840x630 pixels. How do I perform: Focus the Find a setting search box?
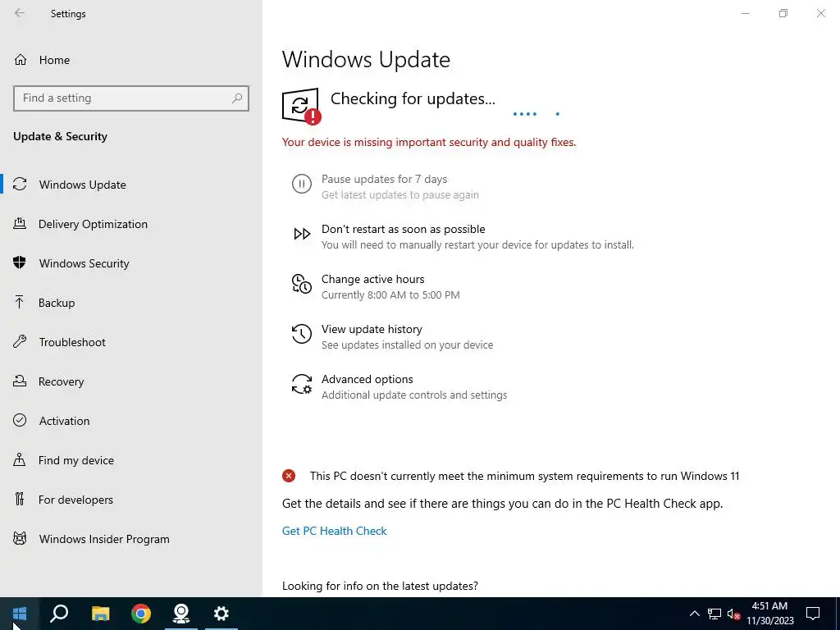[x=131, y=98]
